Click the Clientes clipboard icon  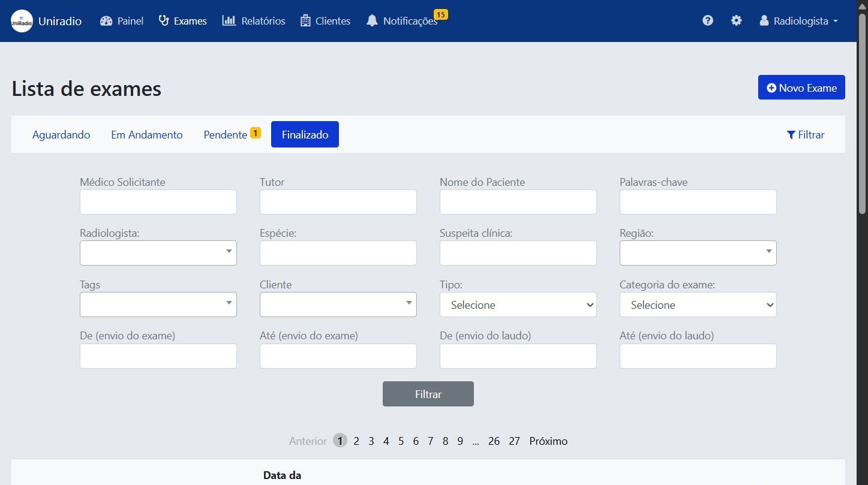point(305,20)
